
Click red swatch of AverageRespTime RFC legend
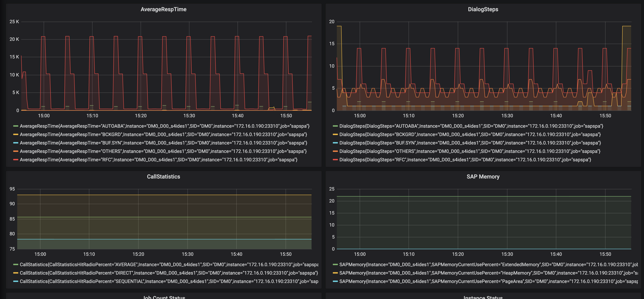[16, 160]
